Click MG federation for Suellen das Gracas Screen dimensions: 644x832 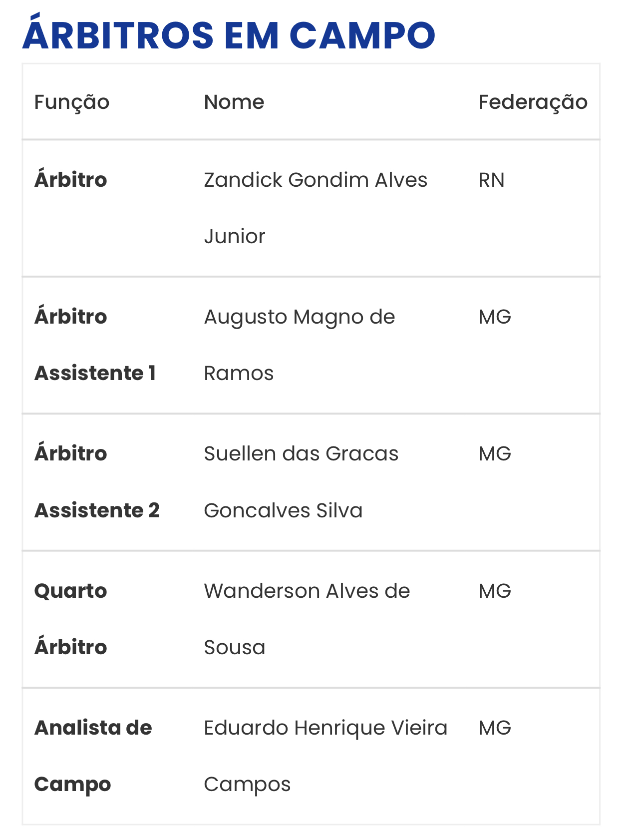[x=495, y=453]
